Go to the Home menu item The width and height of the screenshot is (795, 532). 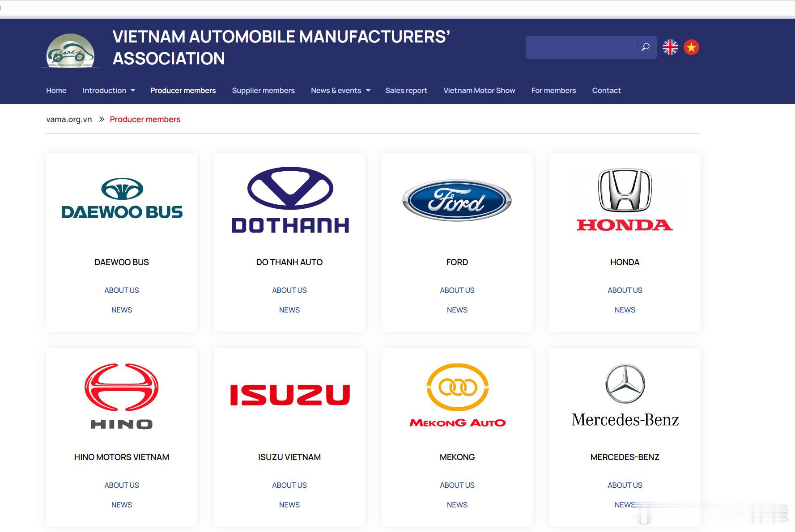tap(56, 90)
